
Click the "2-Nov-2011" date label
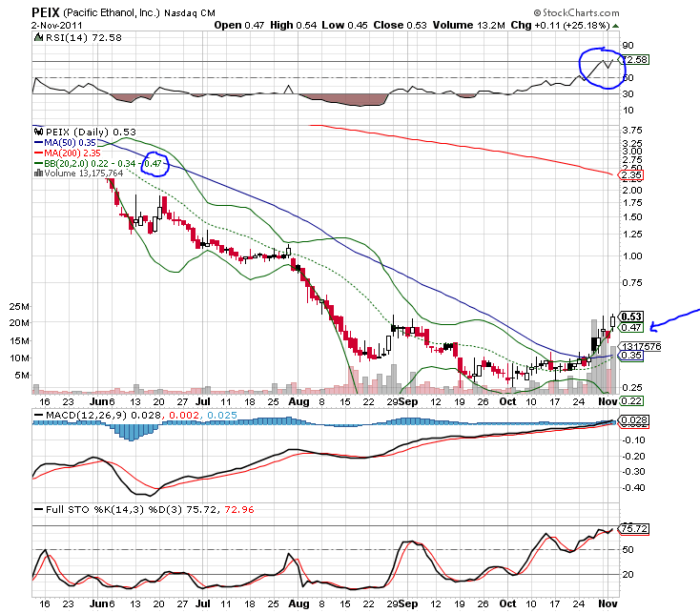[x=56, y=25]
